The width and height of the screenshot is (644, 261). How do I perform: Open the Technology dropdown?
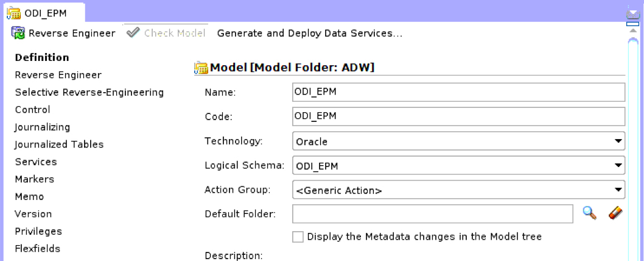pos(618,141)
